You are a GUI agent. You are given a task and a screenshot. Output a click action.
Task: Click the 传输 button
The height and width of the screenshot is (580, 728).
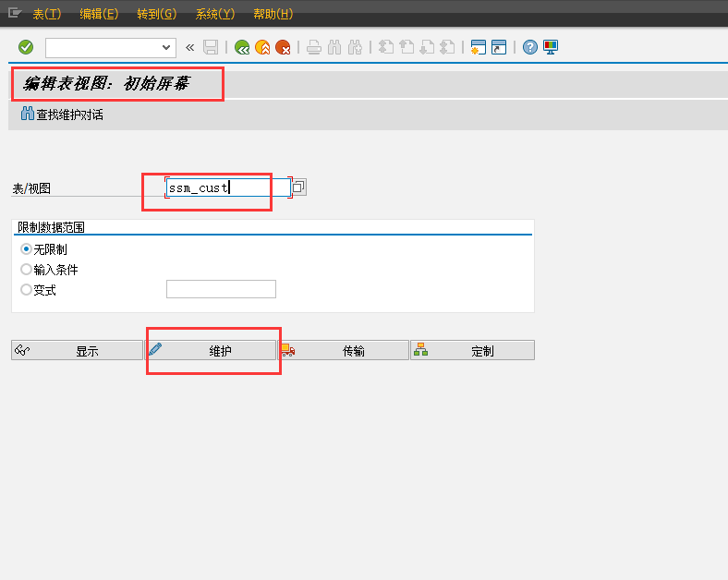point(344,350)
